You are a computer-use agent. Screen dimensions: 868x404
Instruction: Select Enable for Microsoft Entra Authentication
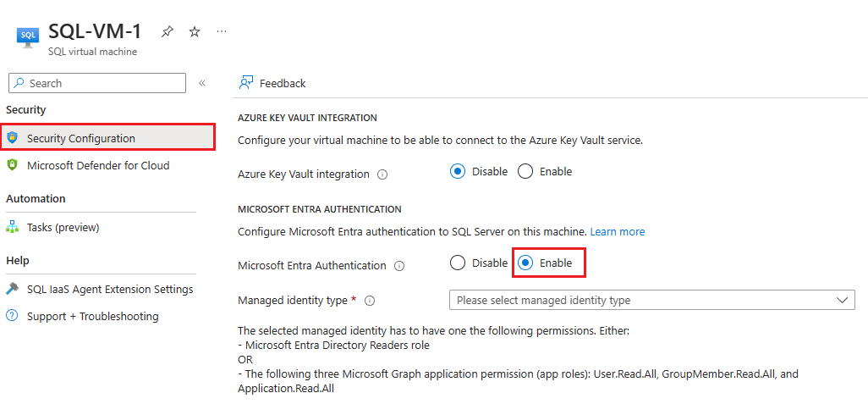click(x=525, y=263)
